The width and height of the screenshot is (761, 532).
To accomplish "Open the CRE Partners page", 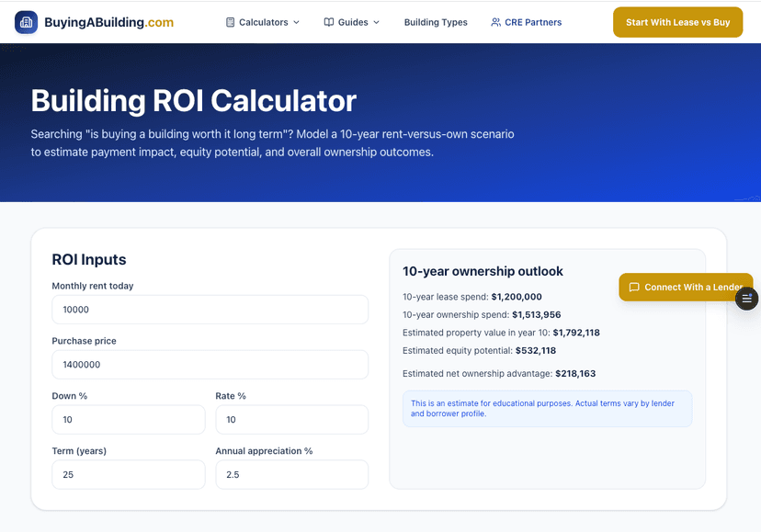I will point(533,22).
